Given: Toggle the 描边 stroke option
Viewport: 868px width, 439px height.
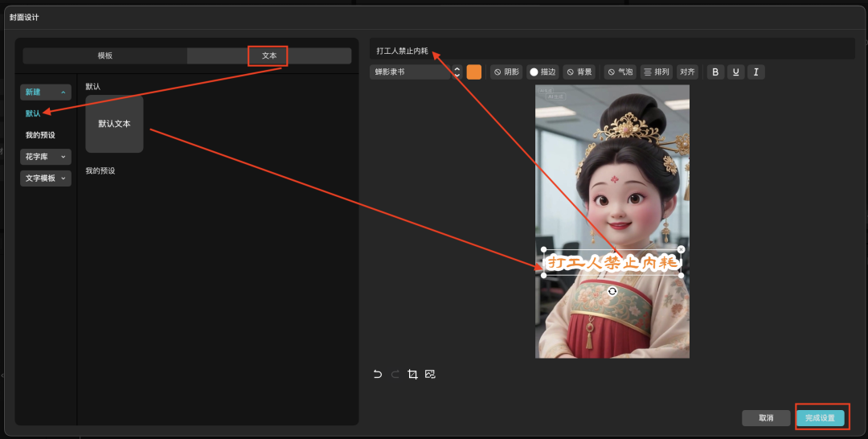Looking at the screenshot, I should [x=542, y=72].
